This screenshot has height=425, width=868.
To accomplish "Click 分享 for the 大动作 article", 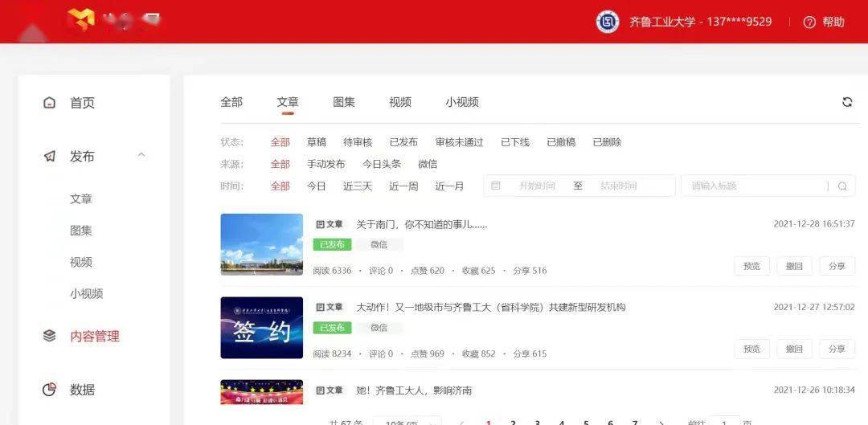I will point(837,349).
